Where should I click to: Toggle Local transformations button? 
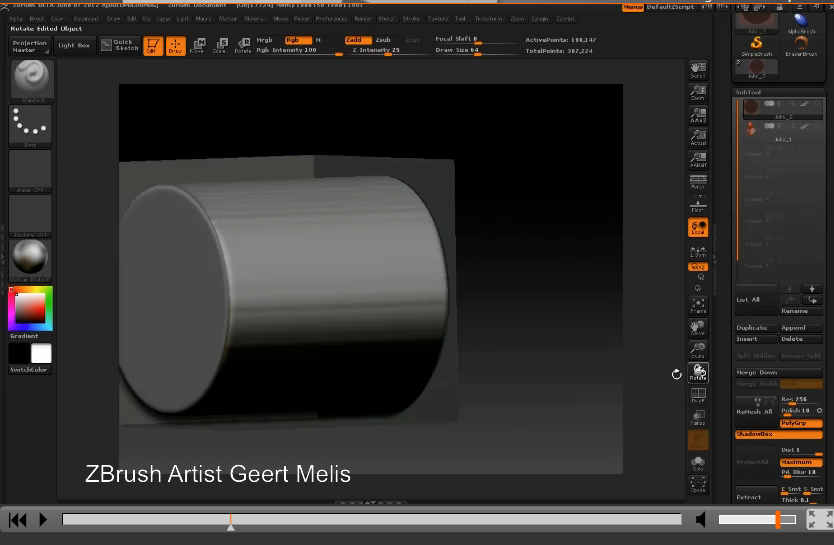(x=698, y=228)
